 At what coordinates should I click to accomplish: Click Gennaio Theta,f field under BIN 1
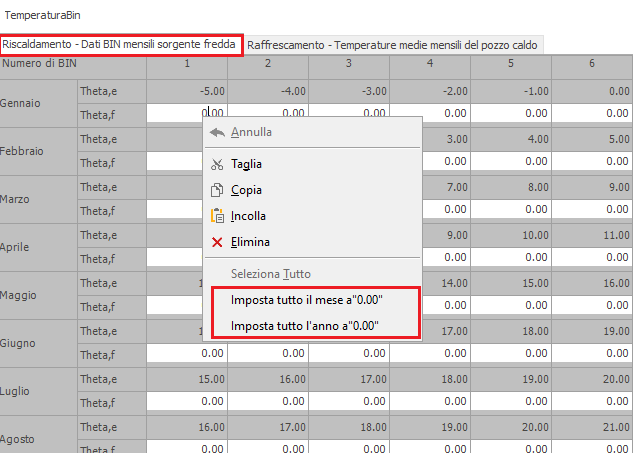pyautogui.click(x=187, y=113)
